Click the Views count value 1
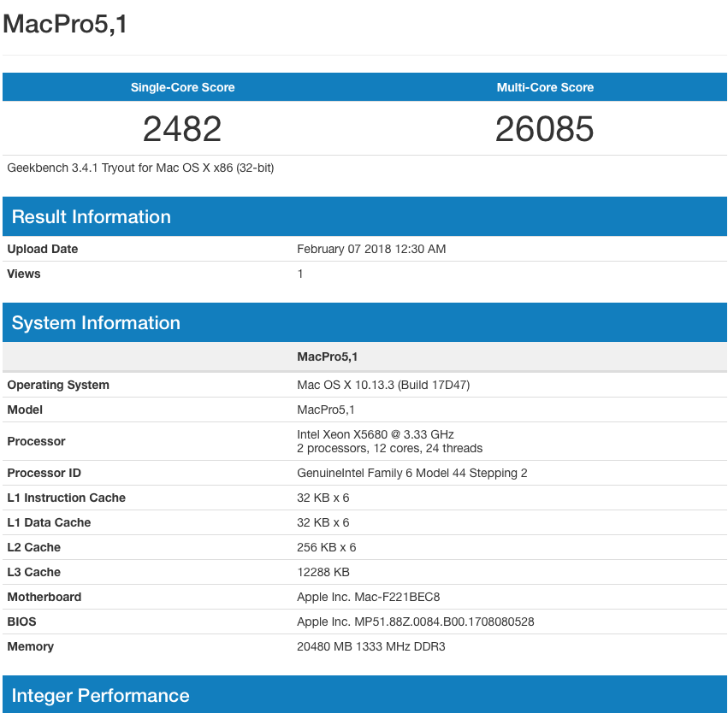 coord(300,274)
